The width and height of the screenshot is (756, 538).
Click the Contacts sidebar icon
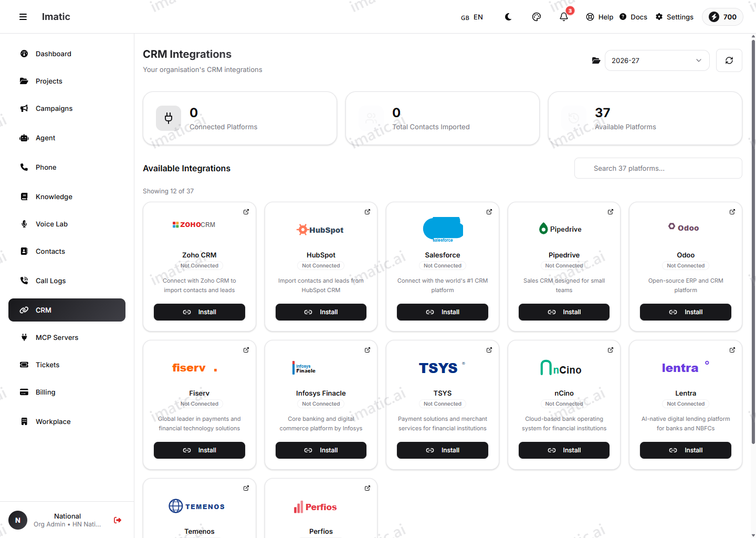pos(24,251)
